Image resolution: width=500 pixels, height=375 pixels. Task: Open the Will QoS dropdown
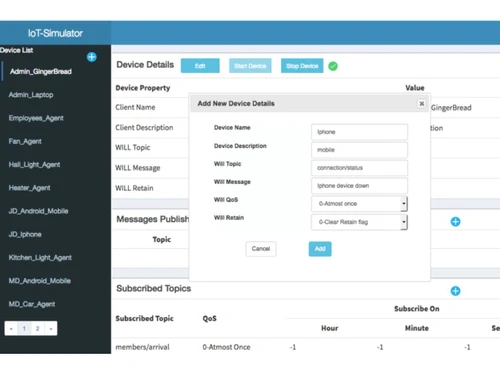coord(359,204)
